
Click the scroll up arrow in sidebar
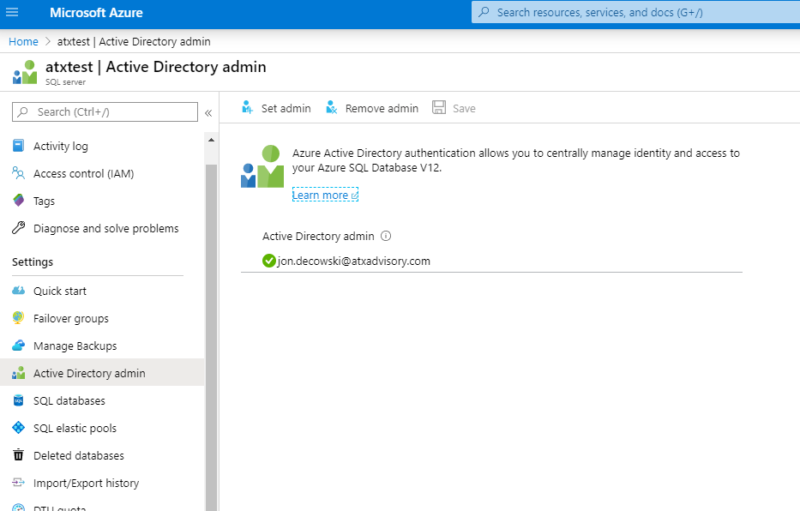[x=211, y=140]
